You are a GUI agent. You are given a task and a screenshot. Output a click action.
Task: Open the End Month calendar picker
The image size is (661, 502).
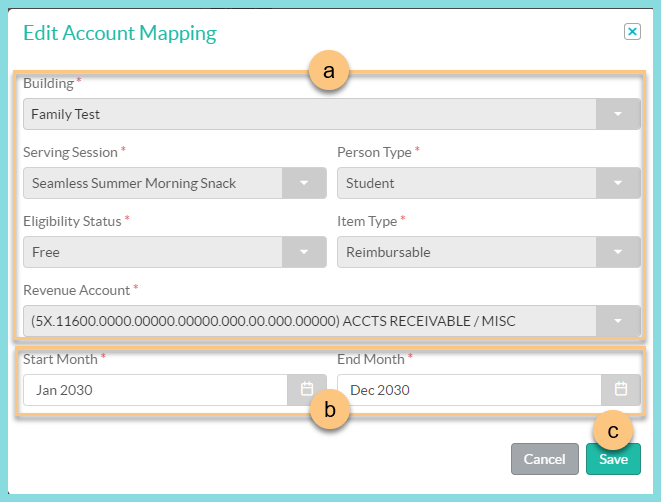621,390
